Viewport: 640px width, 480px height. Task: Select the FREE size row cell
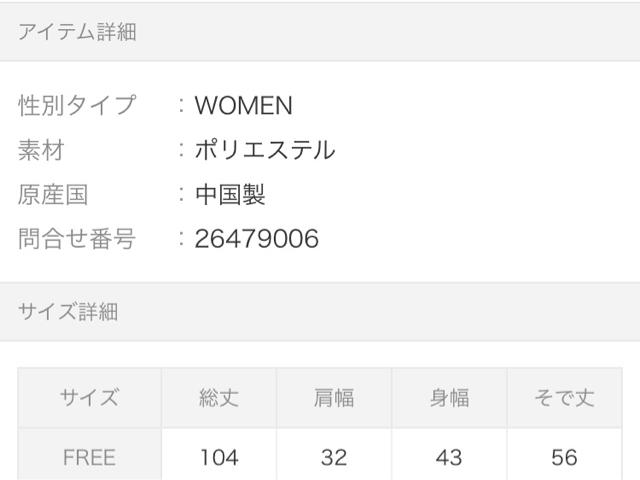point(89,457)
